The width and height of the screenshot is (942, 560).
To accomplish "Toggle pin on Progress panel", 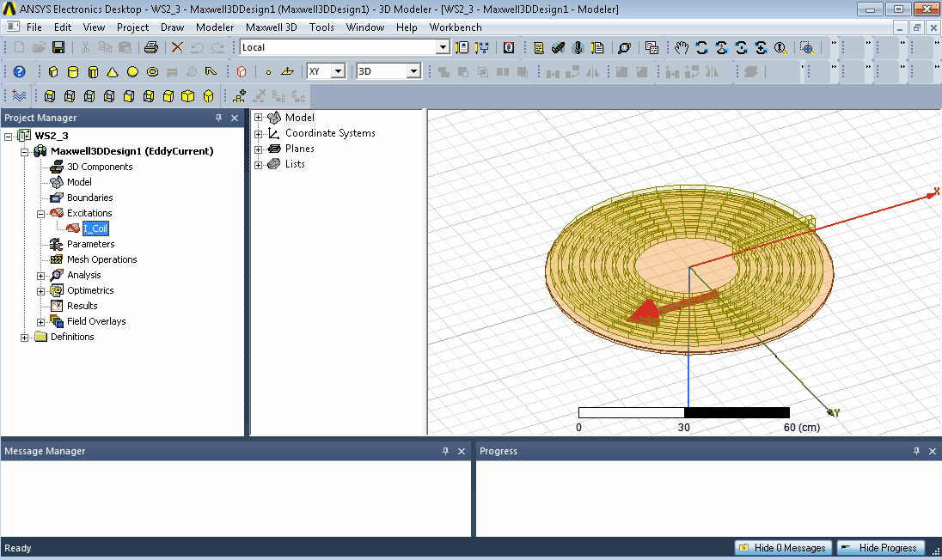I will [x=916, y=451].
